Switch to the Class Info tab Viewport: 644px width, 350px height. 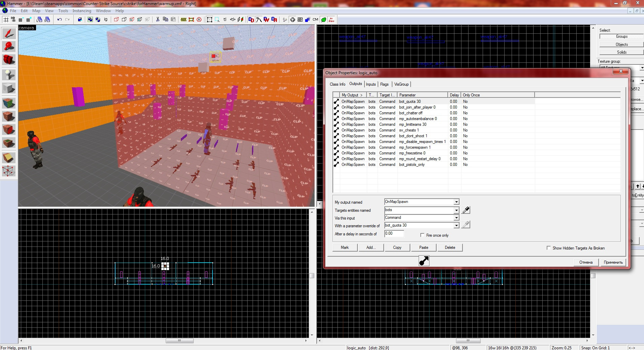click(x=337, y=84)
